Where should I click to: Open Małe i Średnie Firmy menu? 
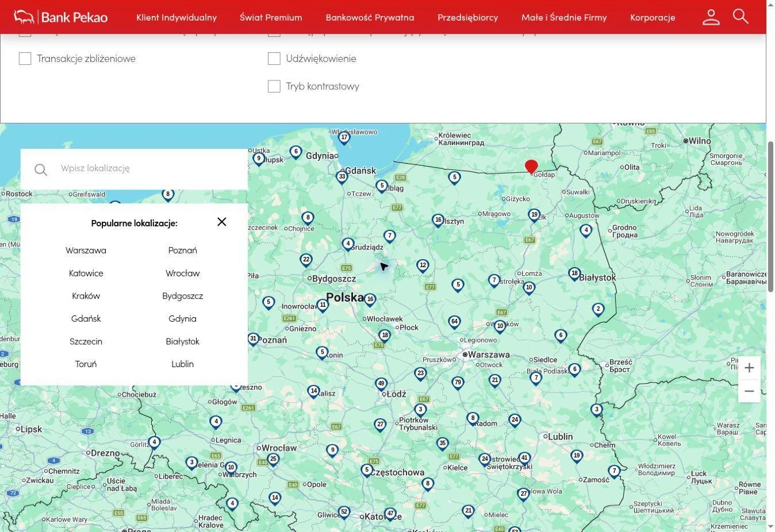(564, 17)
